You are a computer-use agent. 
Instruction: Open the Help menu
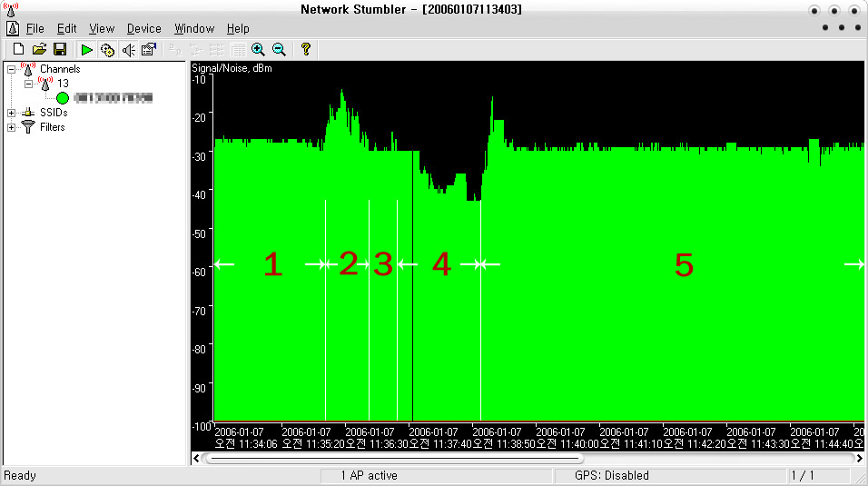(238, 28)
